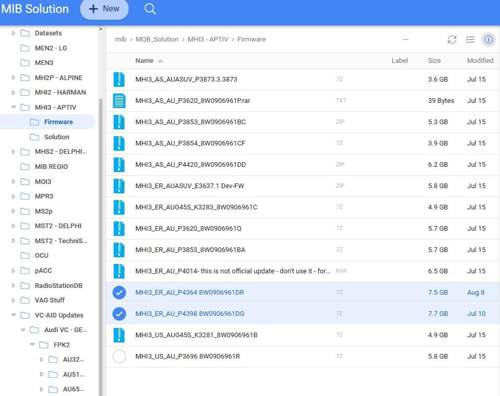The image size is (500, 396).
Task: Click archive icon of MHI3_AS_AU_P3853_8W0906961BC
Action: pos(119,122)
